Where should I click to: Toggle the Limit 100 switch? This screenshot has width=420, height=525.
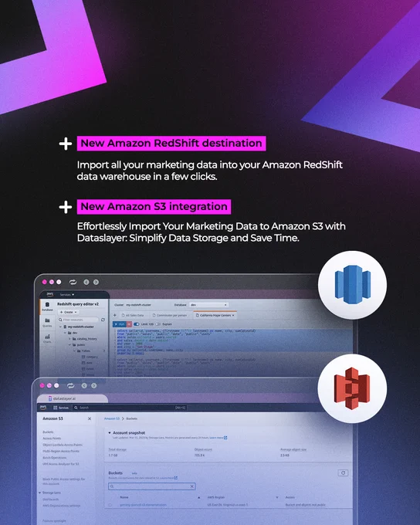(137, 324)
